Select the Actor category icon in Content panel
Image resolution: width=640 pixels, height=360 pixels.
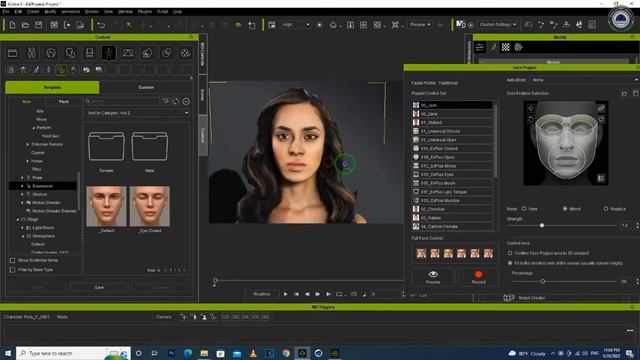click(x=32, y=53)
